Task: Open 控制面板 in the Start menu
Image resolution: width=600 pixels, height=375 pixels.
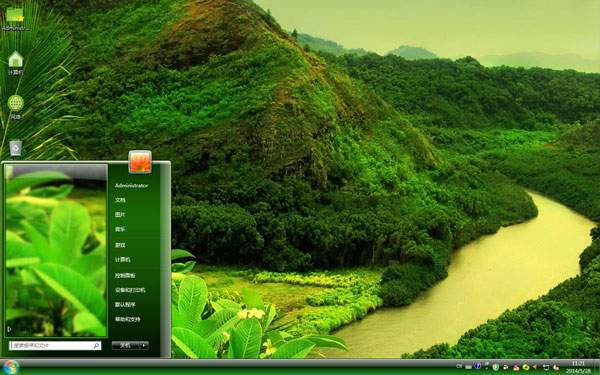Action: pos(125,276)
